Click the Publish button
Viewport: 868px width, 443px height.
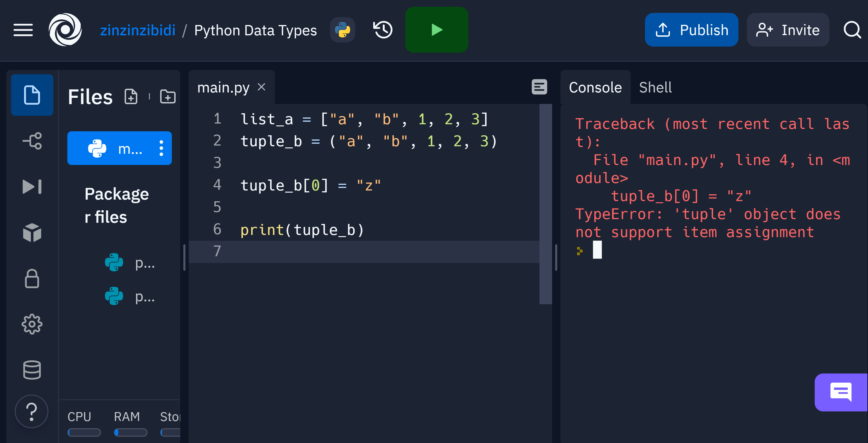(x=691, y=30)
